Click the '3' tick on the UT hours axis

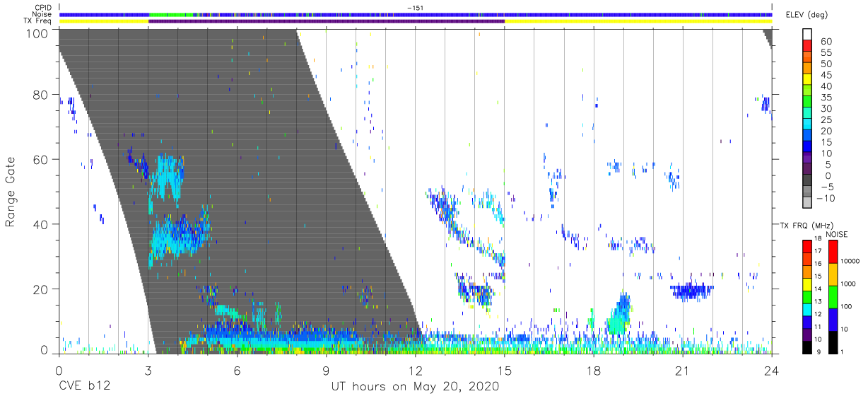pos(147,371)
